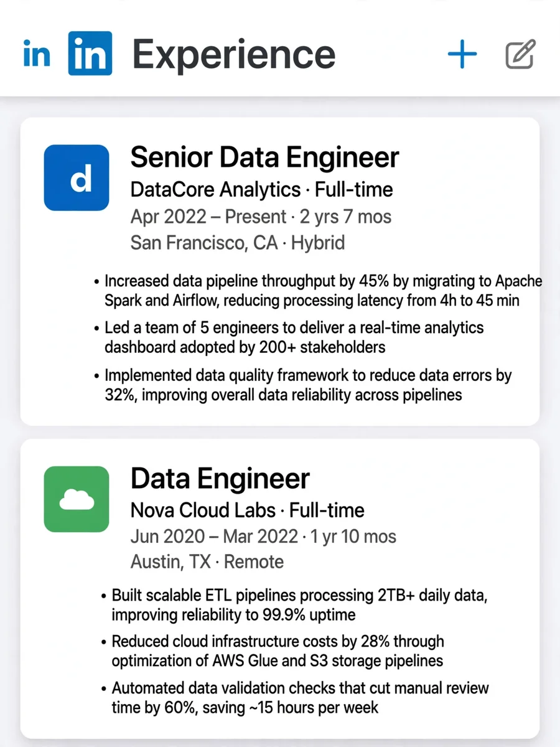Select the Experience header title

[x=234, y=54]
